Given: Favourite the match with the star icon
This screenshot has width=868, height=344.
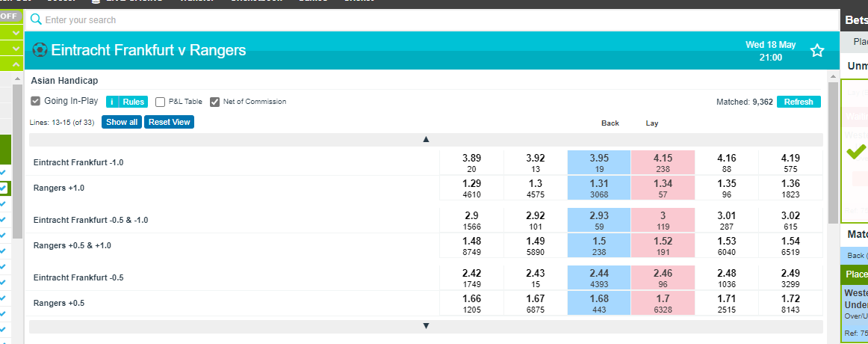Looking at the screenshot, I should [817, 50].
